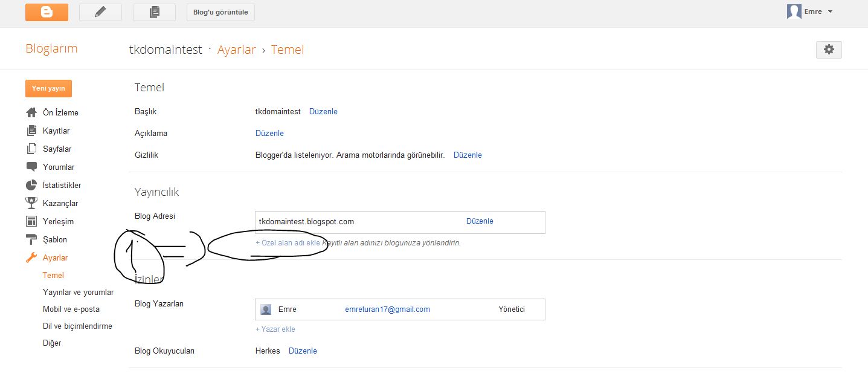
Task: Click Düzenle for Açıklama
Action: coord(269,133)
